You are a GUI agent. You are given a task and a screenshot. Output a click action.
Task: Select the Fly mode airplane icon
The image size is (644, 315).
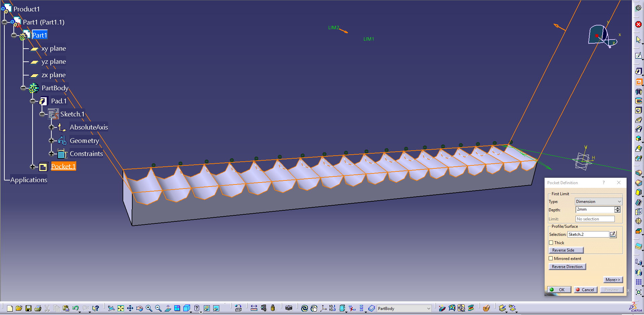click(x=111, y=308)
